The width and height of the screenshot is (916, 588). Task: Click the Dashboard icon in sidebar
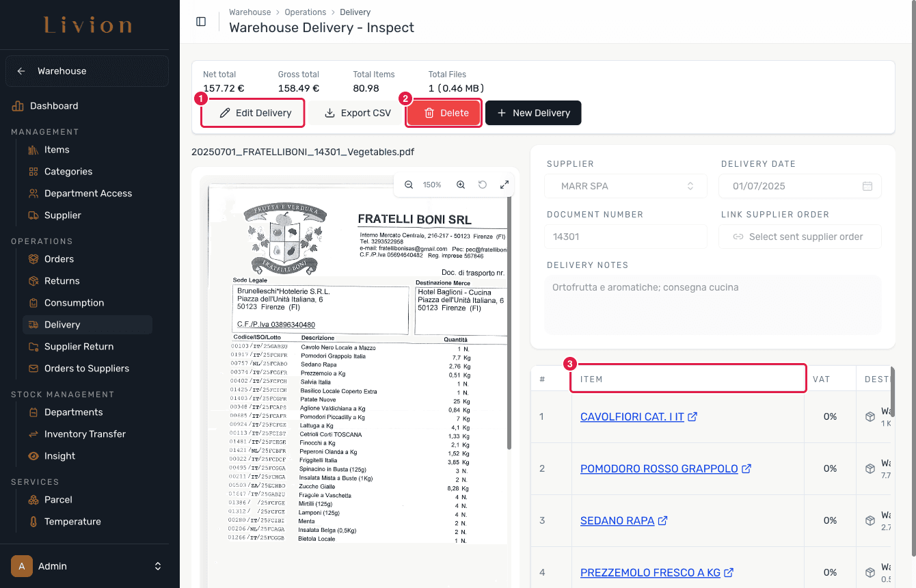(x=18, y=106)
